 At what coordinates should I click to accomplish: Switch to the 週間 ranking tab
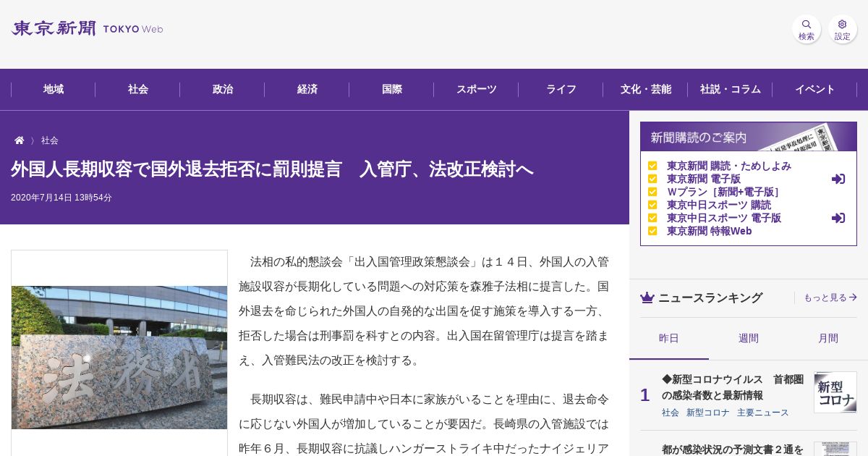pos(749,339)
